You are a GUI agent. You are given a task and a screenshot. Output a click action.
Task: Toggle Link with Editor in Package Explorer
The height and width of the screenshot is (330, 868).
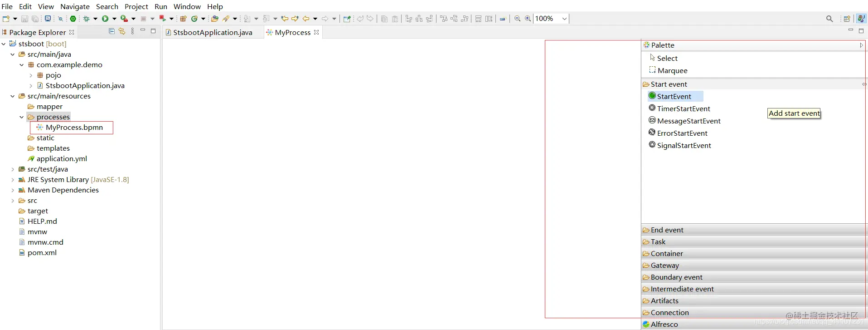121,31
